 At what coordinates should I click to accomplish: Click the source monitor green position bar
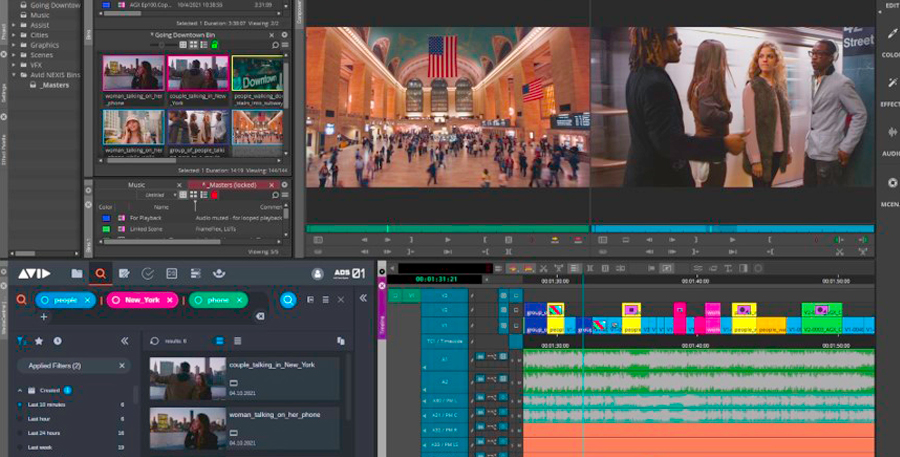pyautogui.click(x=447, y=228)
